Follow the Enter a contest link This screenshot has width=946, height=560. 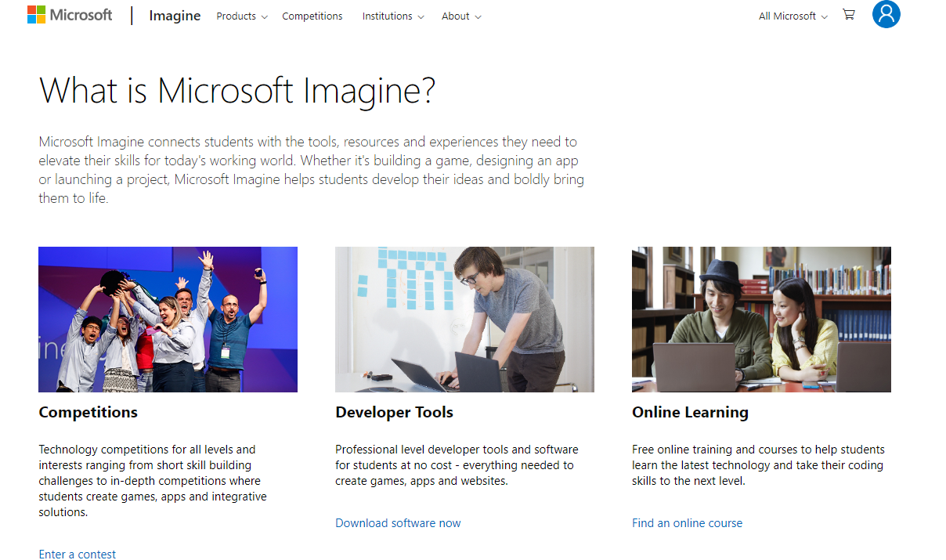coord(77,554)
